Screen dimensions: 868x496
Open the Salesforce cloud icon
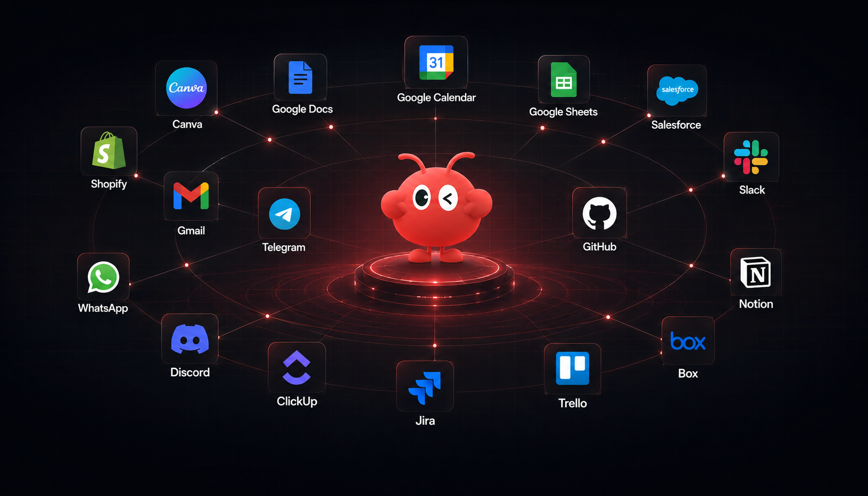click(x=677, y=91)
